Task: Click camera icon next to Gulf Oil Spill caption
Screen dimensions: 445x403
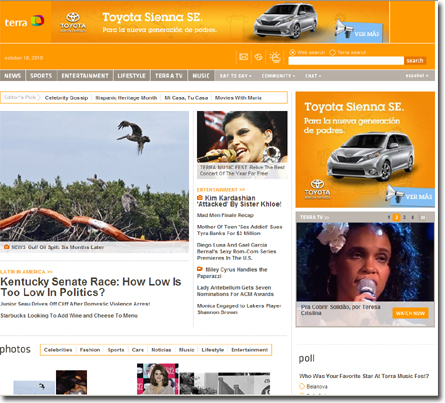Action: coord(6,247)
